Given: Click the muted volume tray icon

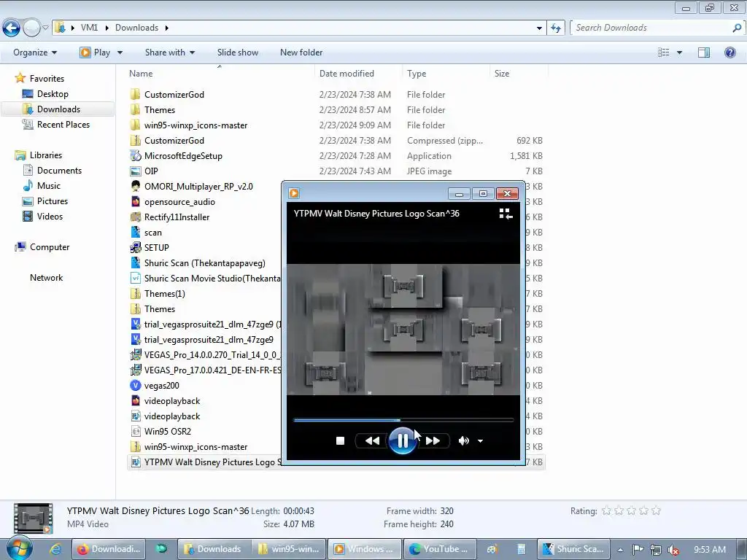Looking at the screenshot, I should tap(673, 550).
